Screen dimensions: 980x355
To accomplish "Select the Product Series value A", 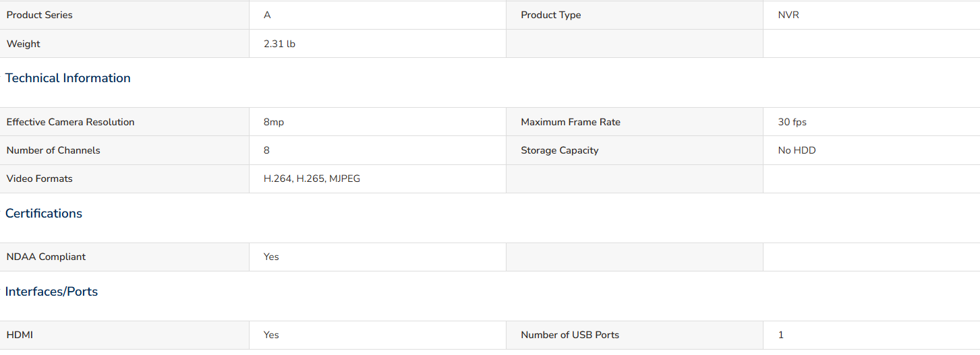I will click(267, 15).
